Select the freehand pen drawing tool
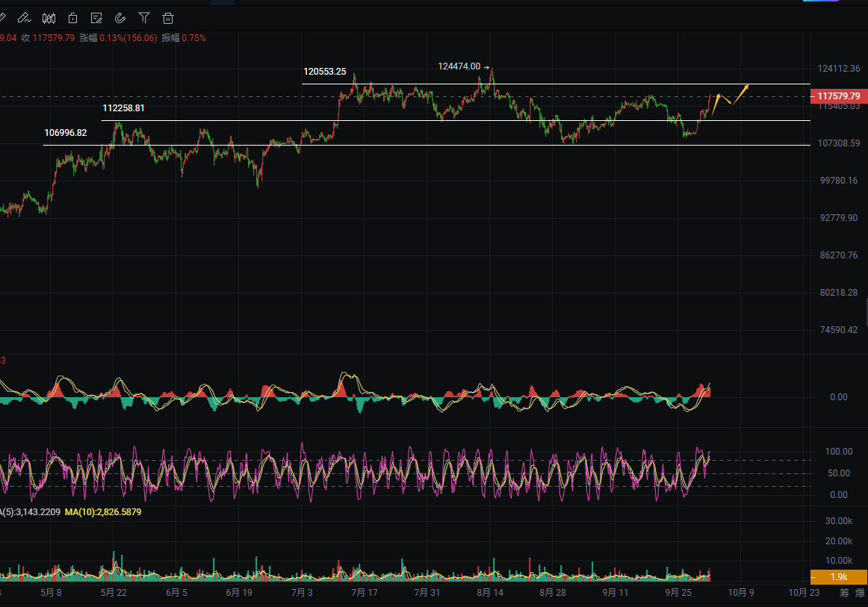 tap(24, 18)
